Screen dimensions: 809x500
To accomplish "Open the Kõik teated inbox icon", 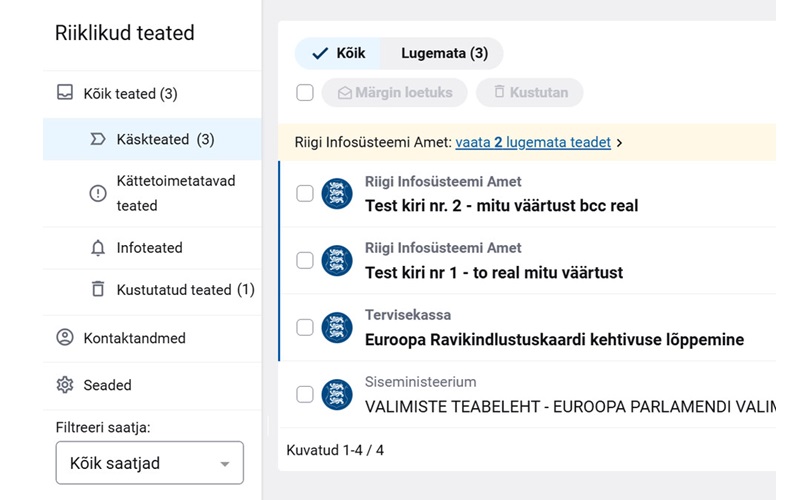I will point(64,93).
